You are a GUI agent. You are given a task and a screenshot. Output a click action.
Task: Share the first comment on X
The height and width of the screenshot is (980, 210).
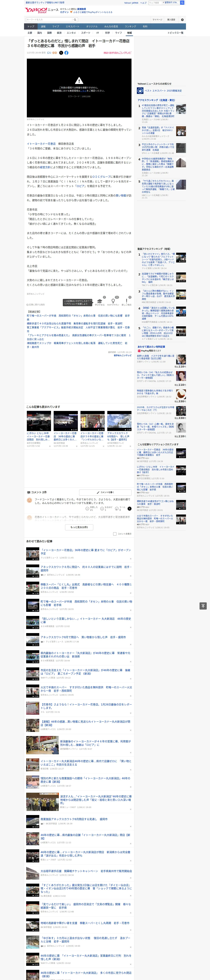[129, 508]
